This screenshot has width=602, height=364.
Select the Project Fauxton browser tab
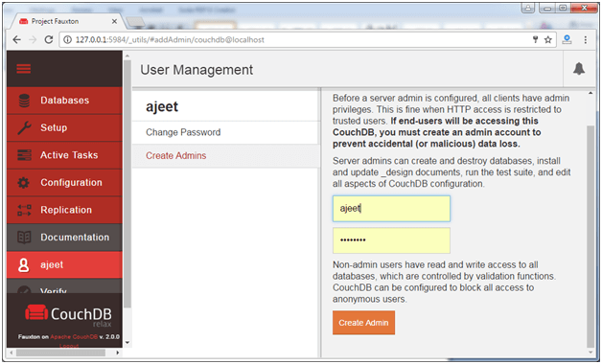tap(65, 21)
